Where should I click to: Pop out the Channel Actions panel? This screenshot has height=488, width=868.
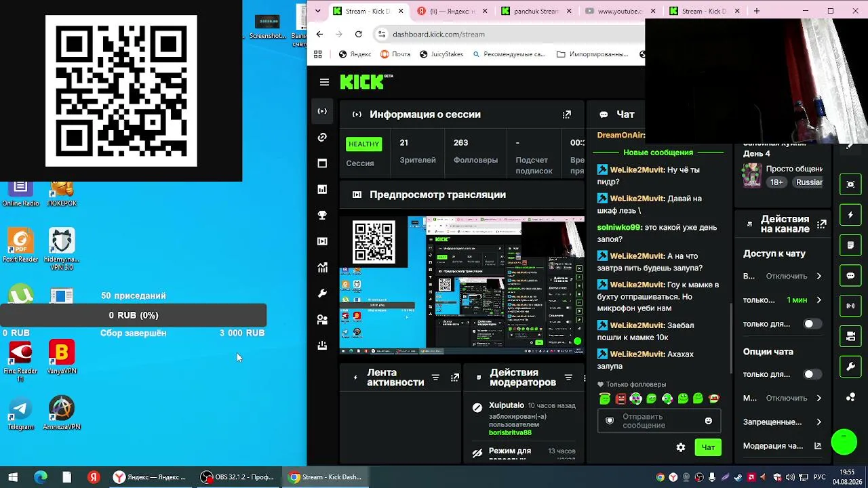822,224
